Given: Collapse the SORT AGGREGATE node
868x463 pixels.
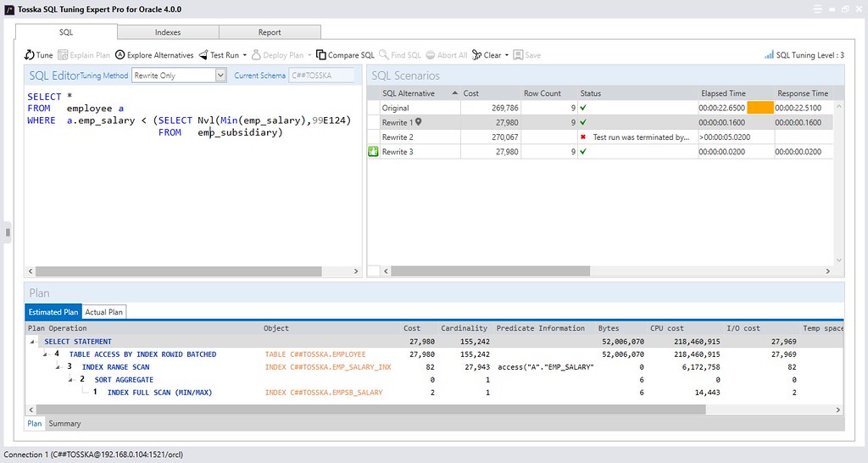Looking at the screenshot, I should pos(71,380).
